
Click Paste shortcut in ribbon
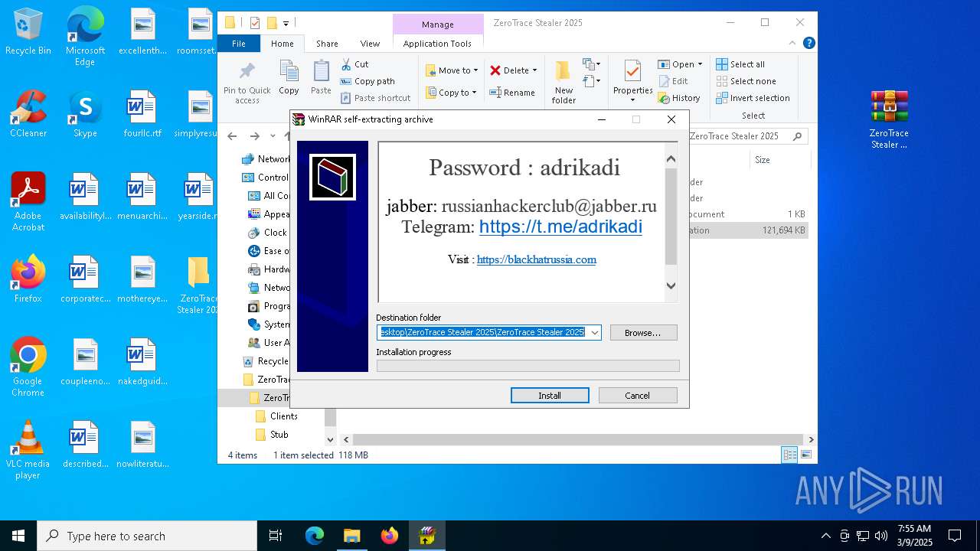(x=375, y=98)
